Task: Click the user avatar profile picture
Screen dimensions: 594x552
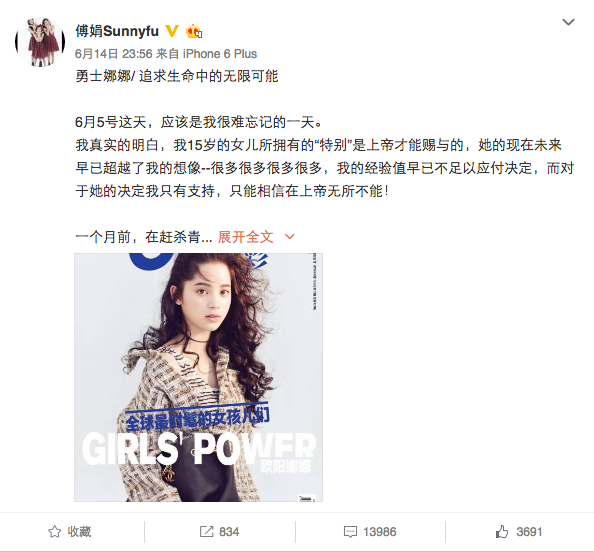Action: [x=40, y=42]
